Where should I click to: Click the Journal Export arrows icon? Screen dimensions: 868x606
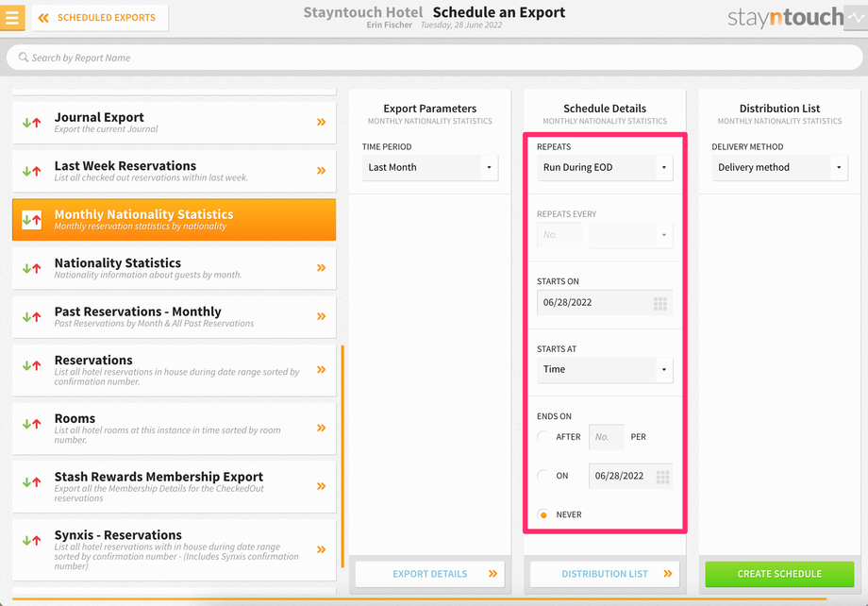pos(31,123)
